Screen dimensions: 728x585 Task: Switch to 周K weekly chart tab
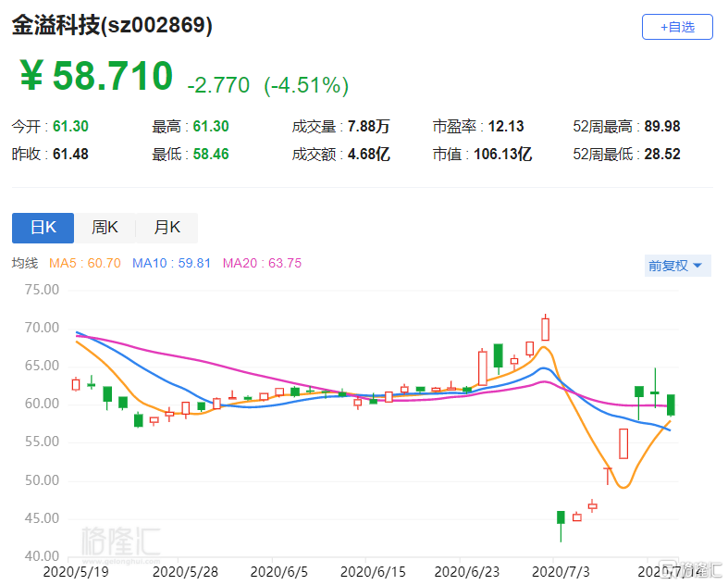(105, 228)
